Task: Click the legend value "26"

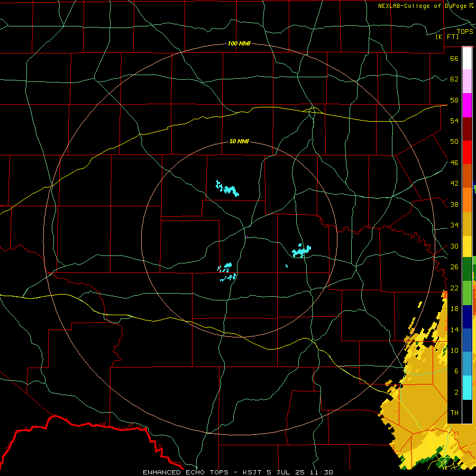Action: click(x=454, y=267)
